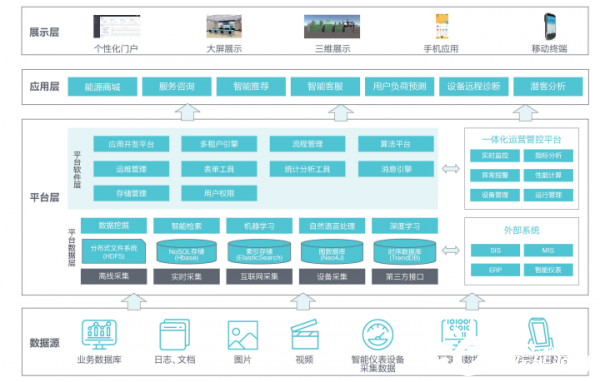This screenshot has width=600, height=382.
Task: Click the 移动终端 handheld device icon
Action: (x=550, y=26)
